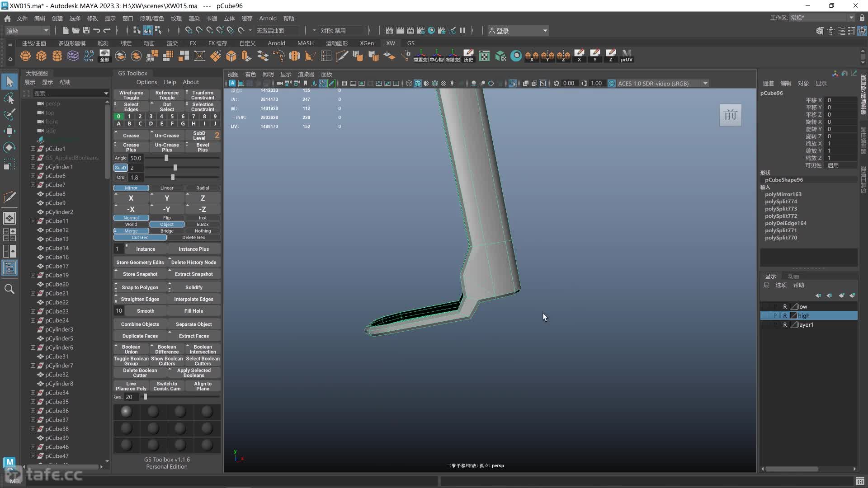Open the ACES 1.0 SDR-video view transform dropdown
This screenshot has height=488, width=868.
click(662, 84)
